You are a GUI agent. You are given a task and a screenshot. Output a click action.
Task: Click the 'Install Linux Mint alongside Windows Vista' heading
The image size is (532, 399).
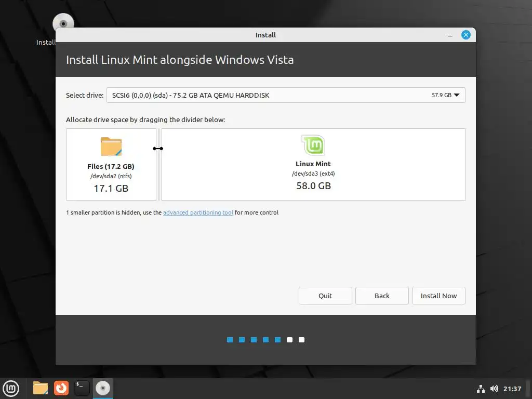(x=180, y=60)
